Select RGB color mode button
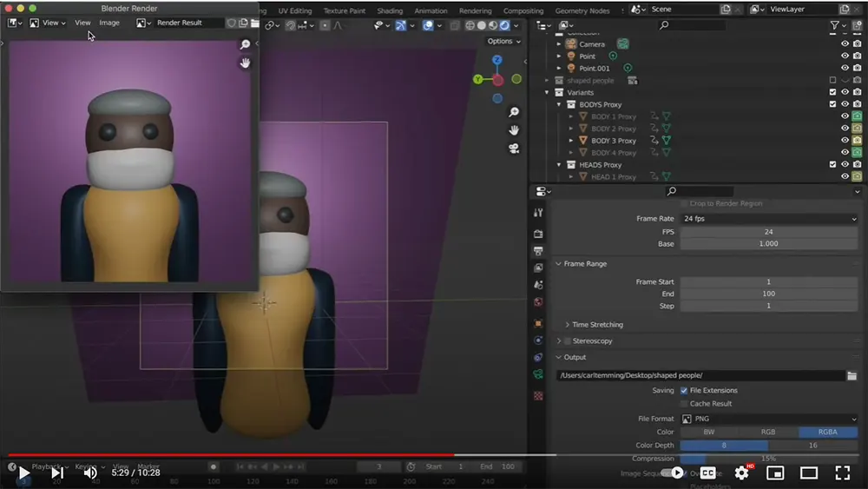Image resolution: width=868 pixels, height=489 pixels. coord(768,432)
